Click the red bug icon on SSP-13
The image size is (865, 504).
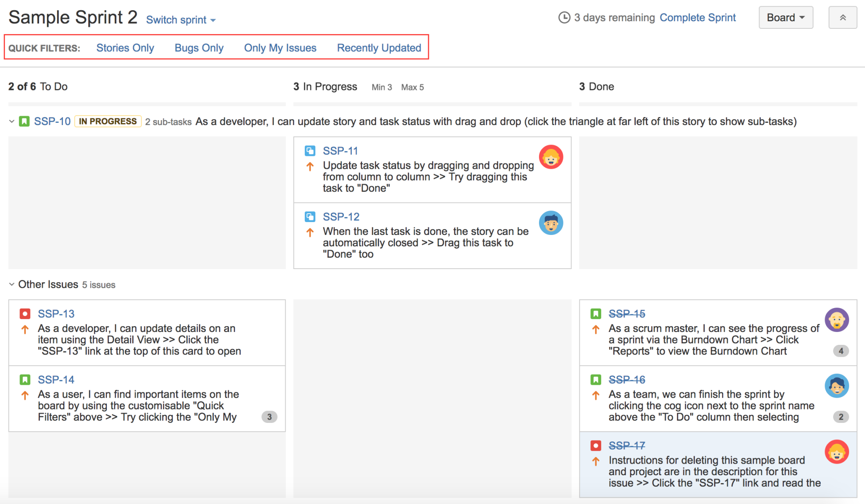point(25,314)
